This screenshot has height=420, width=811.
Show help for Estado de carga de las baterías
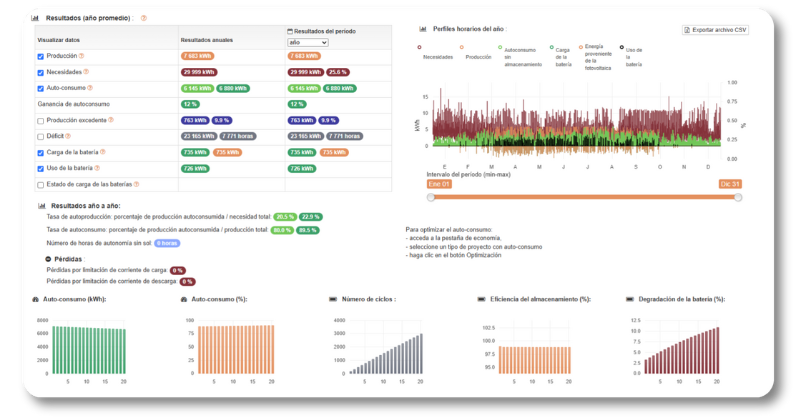(x=137, y=184)
